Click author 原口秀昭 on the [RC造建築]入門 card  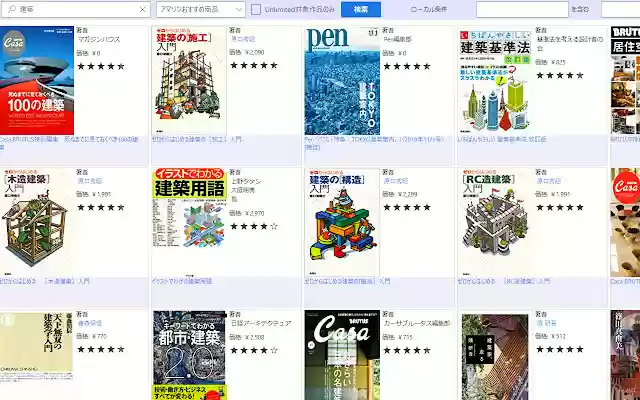point(549,181)
